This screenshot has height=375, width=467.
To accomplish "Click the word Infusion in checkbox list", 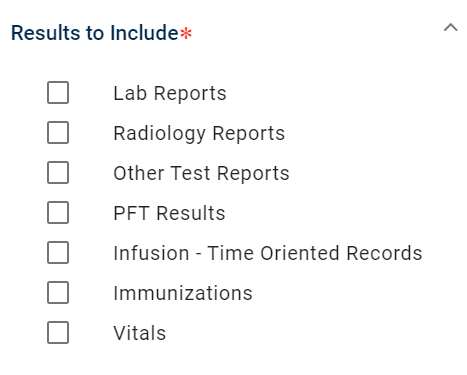I will click(x=151, y=253).
